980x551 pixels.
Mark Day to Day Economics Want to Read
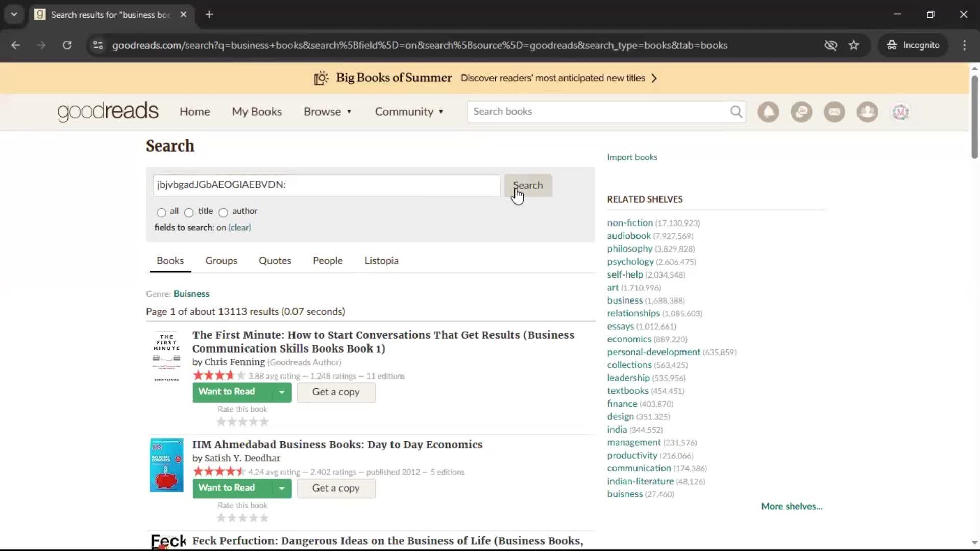pyautogui.click(x=232, y=488)
